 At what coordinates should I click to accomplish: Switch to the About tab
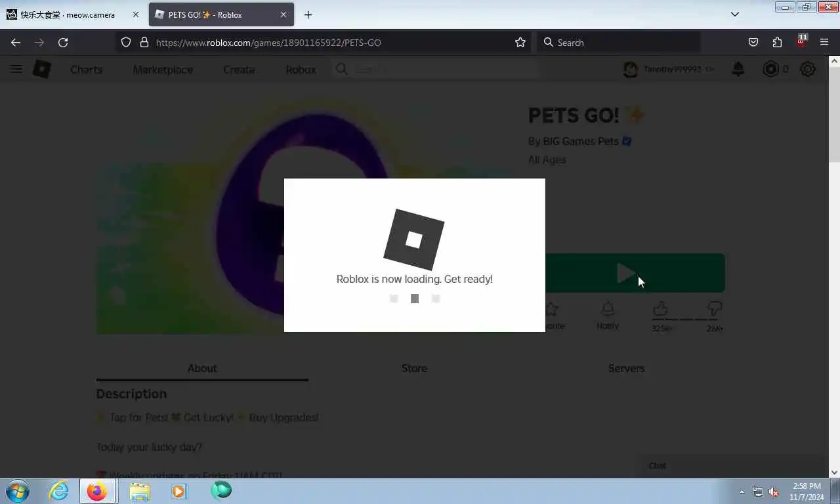tap(202, 368)
